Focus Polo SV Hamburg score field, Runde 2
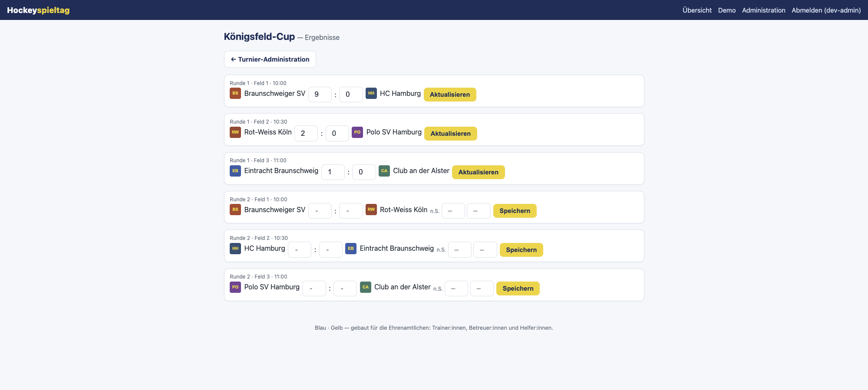This screenshot has width=868, height=390. point(314,288)
